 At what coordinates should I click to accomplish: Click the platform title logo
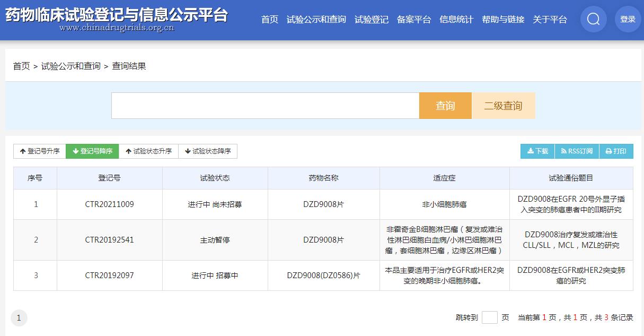pyautogui.click(x=117, y=19)
